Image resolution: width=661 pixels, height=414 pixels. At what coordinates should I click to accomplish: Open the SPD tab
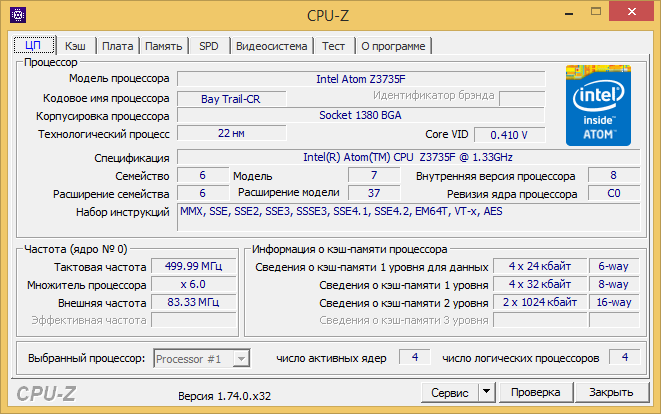(209, 46)
